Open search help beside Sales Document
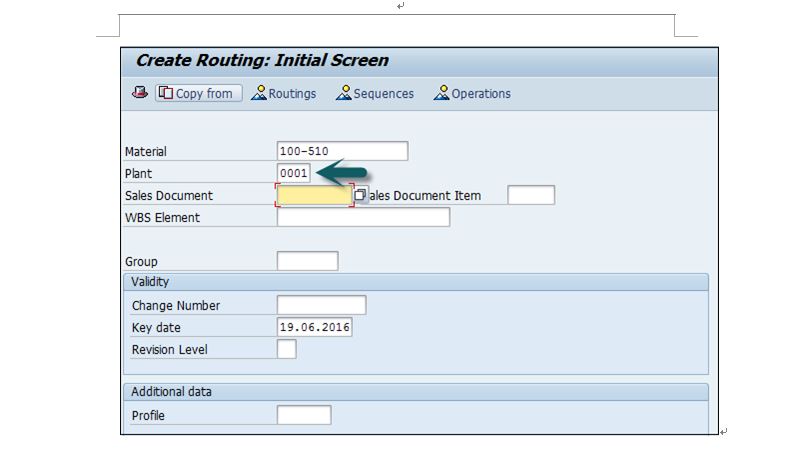Image resolution: width=788 pixels, height=454 pixels. (x=360, y=195)
